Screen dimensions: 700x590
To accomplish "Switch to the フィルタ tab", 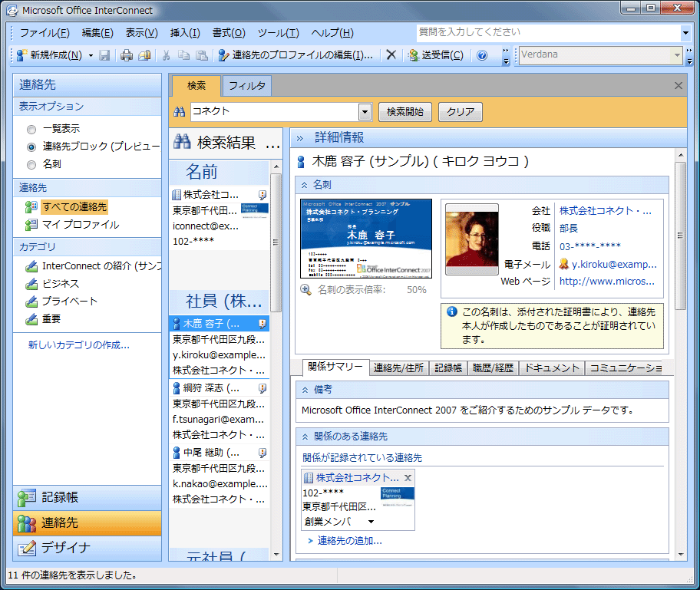I will pyautogui.click(x=247, y=86).
